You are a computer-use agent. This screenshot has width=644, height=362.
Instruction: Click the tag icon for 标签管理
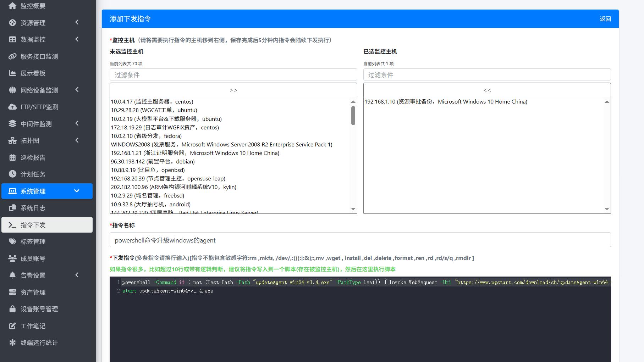click(x=12, y=241)
